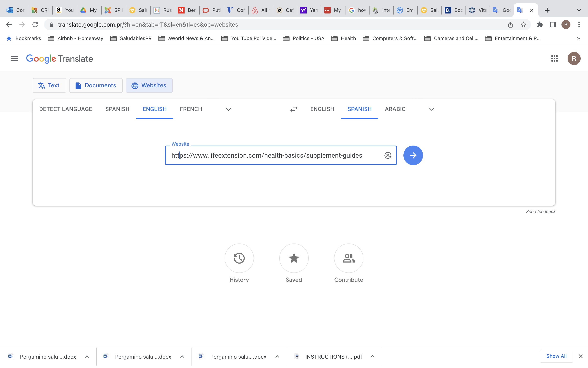This screenshot has height=368, width=588.
Task: Click the Send feedback link
Action: [x=541, y=212]
